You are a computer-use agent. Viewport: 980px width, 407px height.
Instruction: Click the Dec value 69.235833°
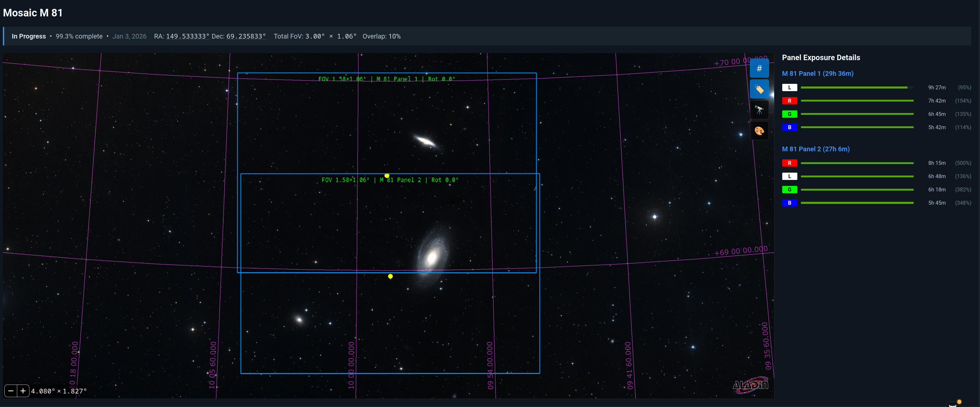pyautogui.click(x=246, y=36)
